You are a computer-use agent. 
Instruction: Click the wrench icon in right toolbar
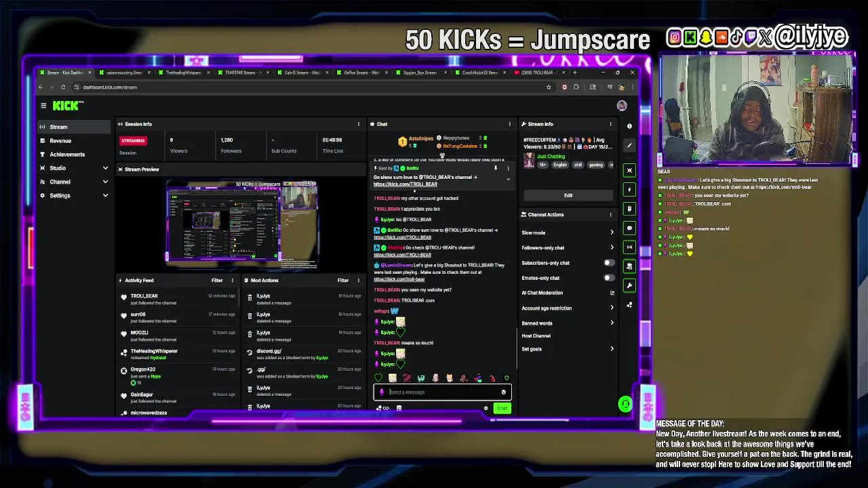click(629, 285)
